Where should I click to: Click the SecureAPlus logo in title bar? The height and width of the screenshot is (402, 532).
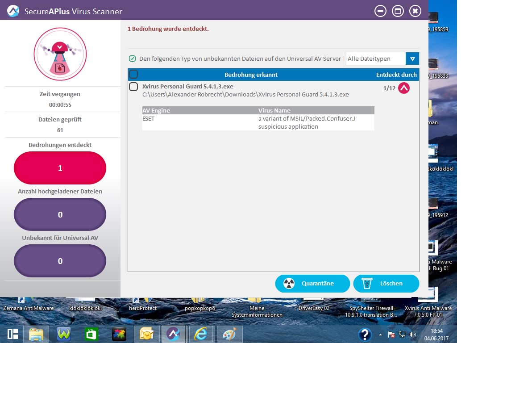coord(13,11)
